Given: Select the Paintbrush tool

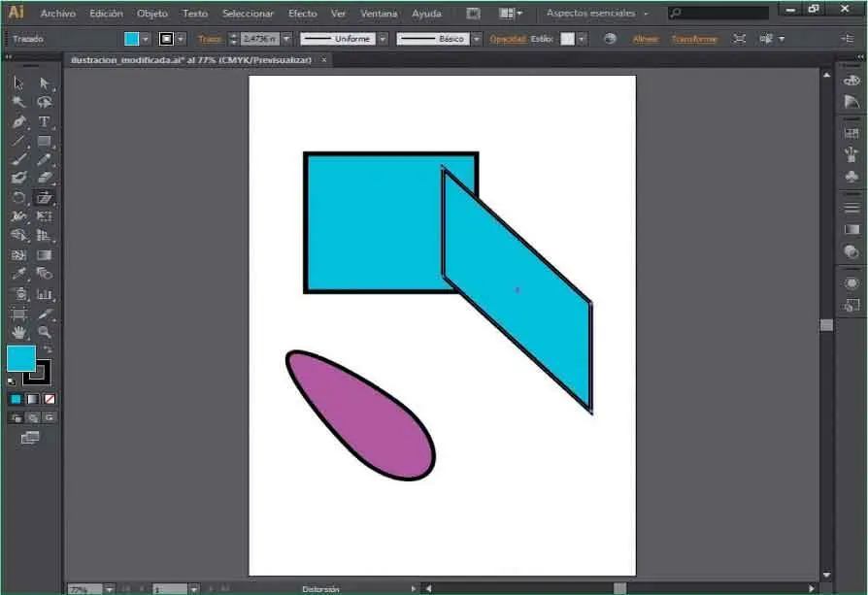Looking at the screenshot, I should tap(18, 159).
